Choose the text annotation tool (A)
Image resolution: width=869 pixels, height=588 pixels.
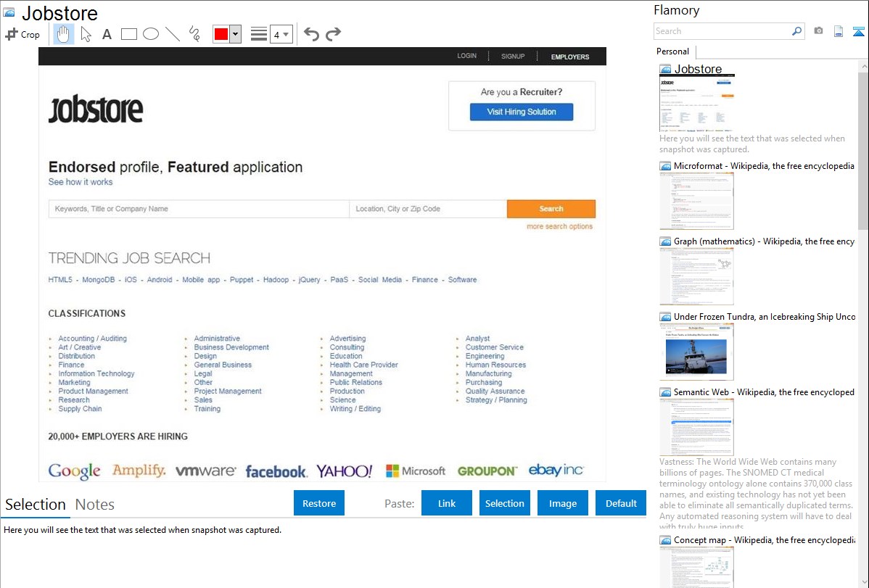click(107, 34)
